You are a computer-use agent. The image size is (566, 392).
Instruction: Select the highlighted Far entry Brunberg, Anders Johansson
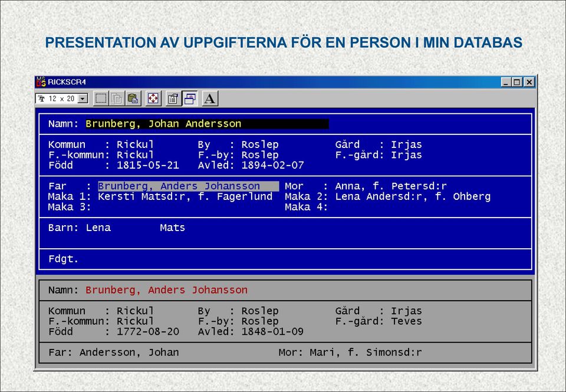click(x=189, y=186)
